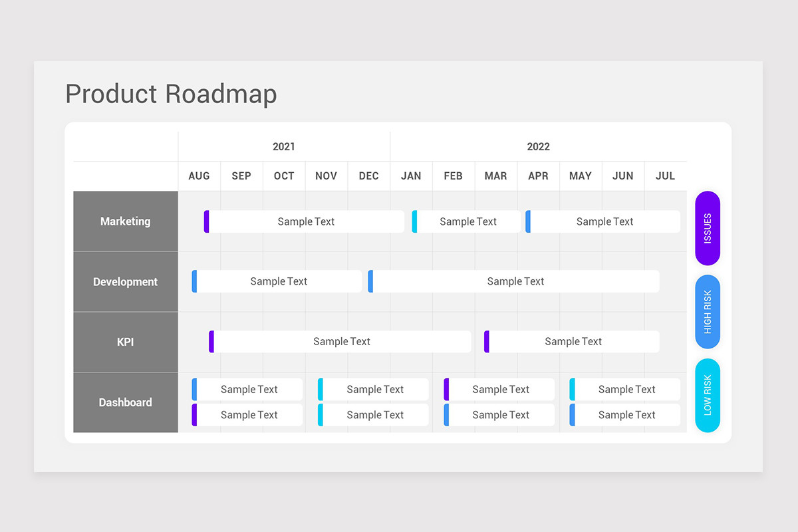798x532 pixels.
Task: Select the blue marker on Dashboard's May bar
Action: (573, 414)
